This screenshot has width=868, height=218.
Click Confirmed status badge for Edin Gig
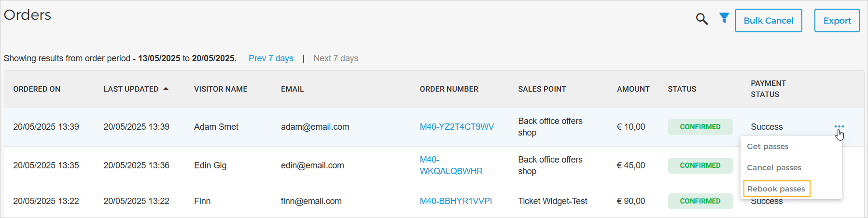tap(700, 165)
